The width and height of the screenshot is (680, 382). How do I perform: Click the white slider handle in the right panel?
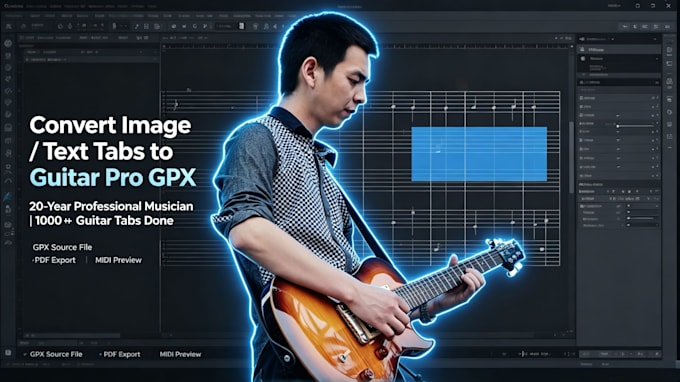tap(618, 126)
